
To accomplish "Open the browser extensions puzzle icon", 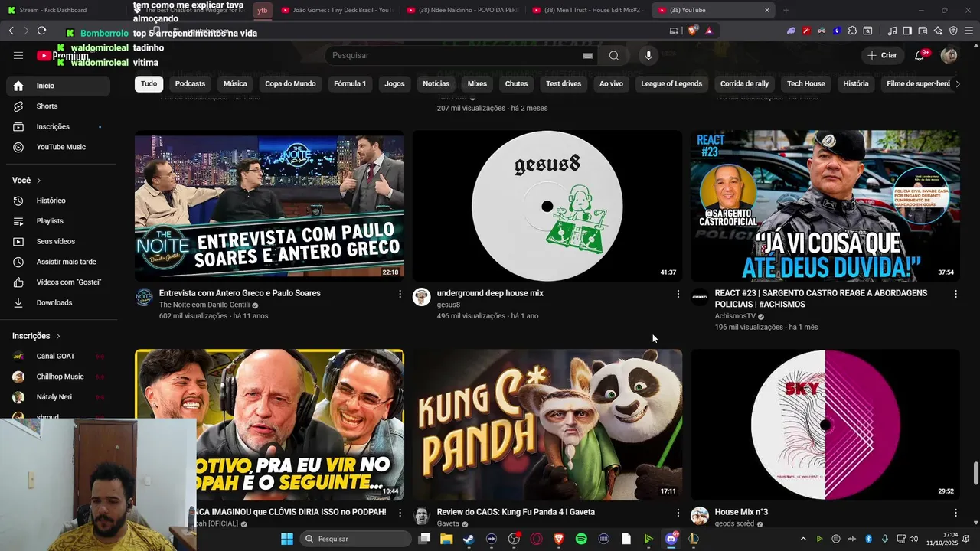I will click(852, 31).
